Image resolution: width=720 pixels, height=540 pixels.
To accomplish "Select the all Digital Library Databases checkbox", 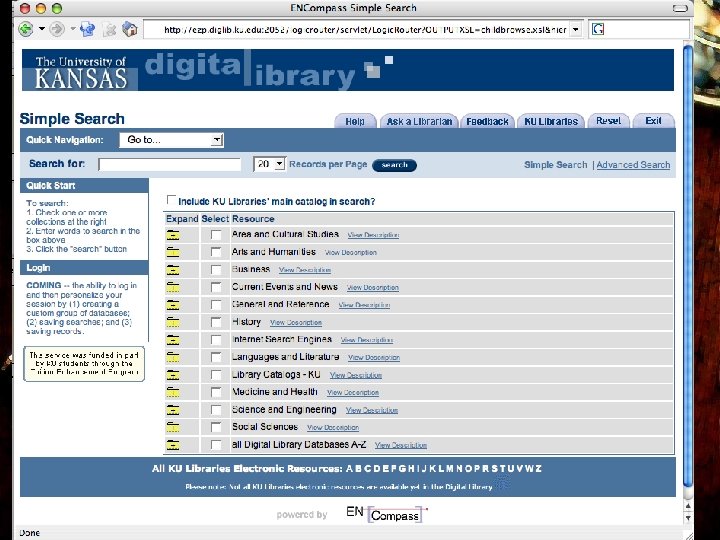I will tap(216, 444).
